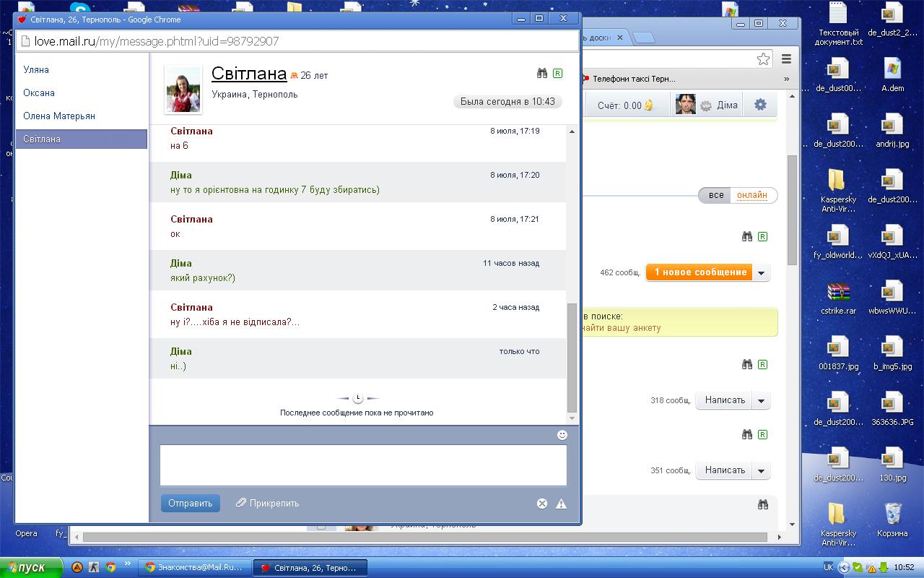This screenshot has width=924, height=578.
Task: Click the 10:52 taskbar clock
Action: pyautogui.click(x=904, y=568)
